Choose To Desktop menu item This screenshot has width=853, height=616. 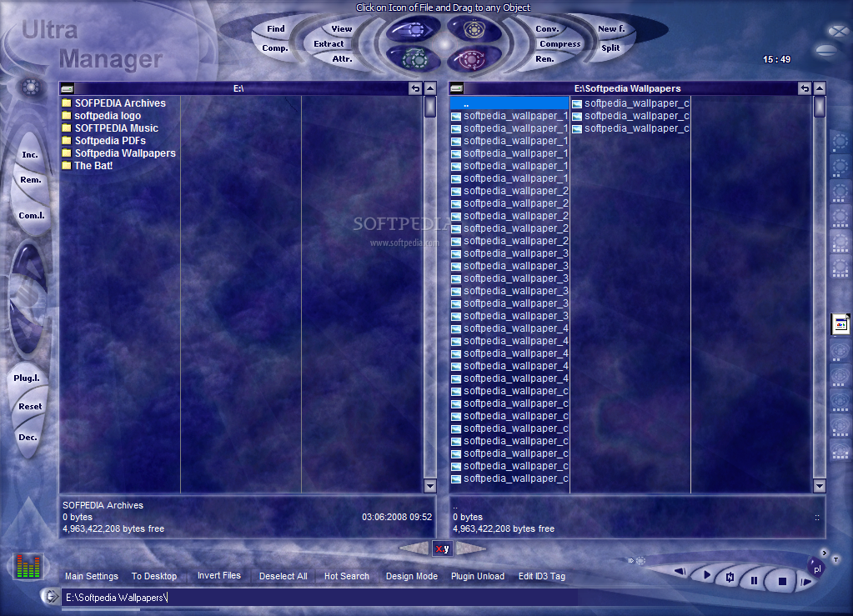point(154,576)
